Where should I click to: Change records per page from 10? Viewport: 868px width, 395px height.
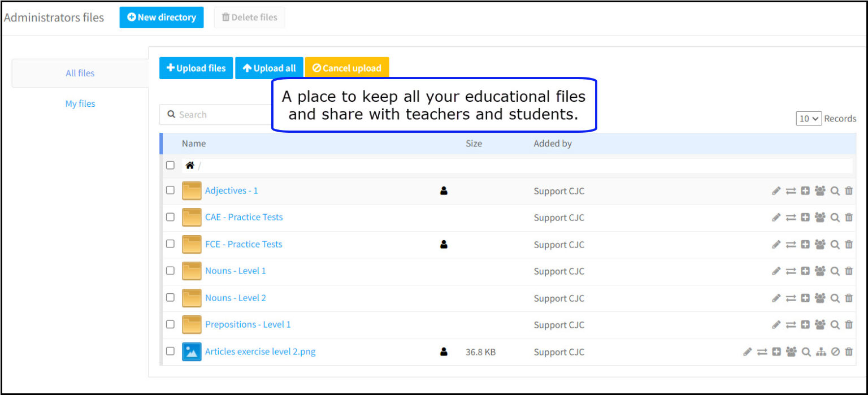click(808, 118)
